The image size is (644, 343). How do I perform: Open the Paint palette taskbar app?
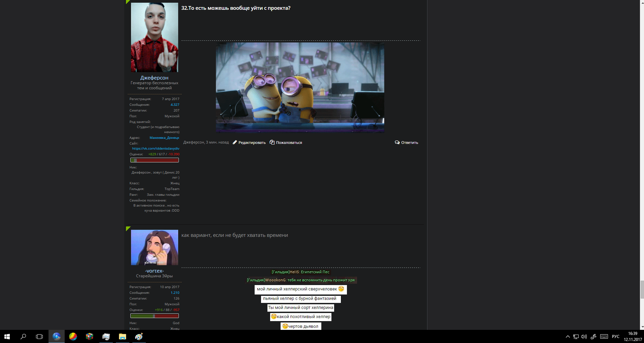139,336
